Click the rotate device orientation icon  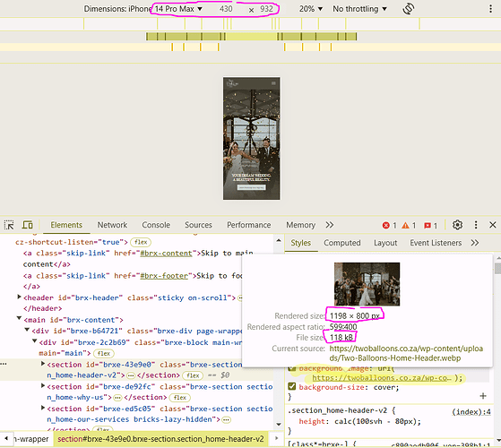pyautogui.click(x=409, y=9)
